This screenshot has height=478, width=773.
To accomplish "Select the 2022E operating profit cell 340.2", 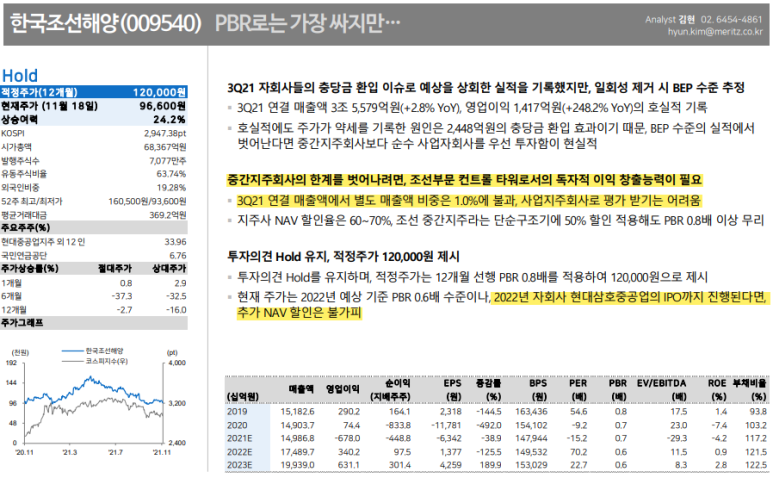I will coord(349,452).
